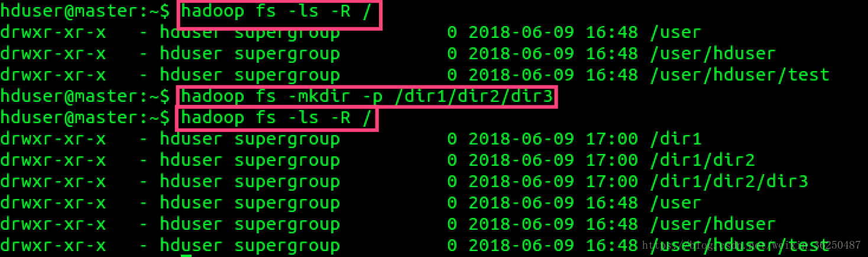The height and width of the screenshot is (257, 868).
Task: Click the 'hduser@master:~$' prompt on the first line
Action: coord(85,11)
